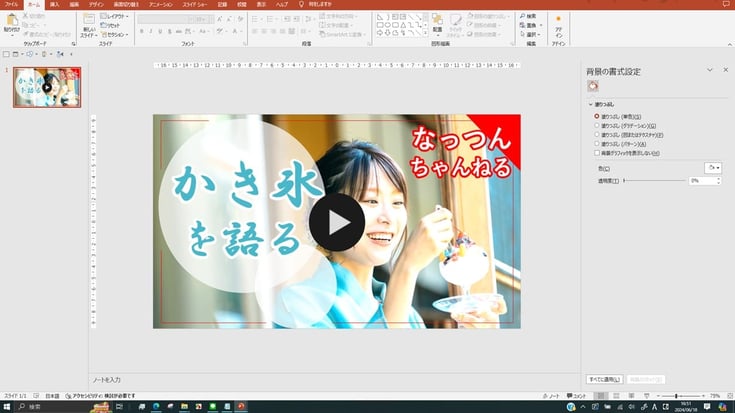
Task: Switch to Slide Sorter view icon
Action: click(616, 396)
